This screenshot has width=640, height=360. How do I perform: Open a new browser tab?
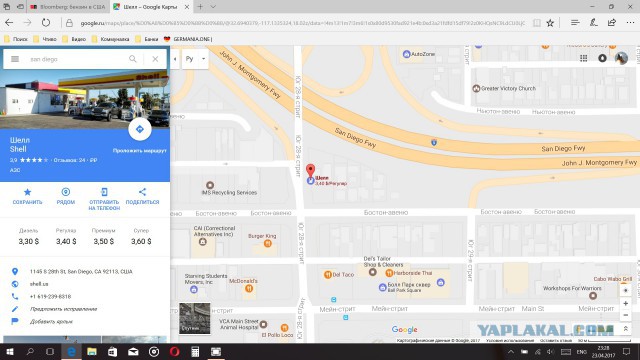[200, 7]
